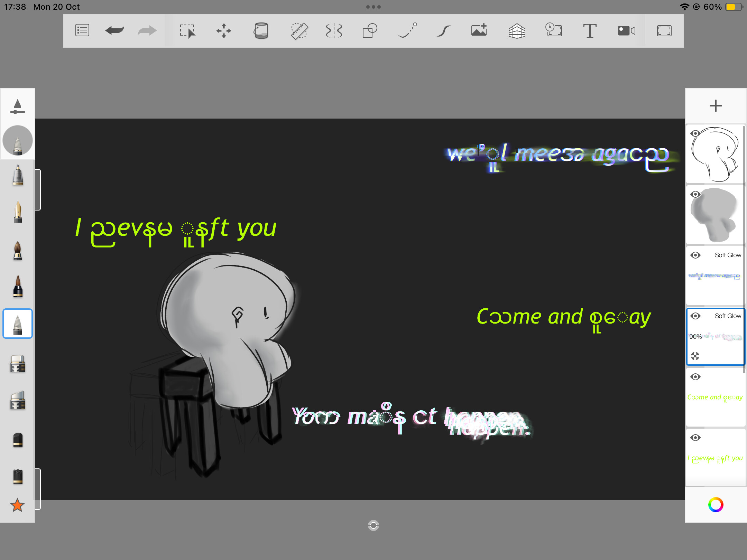747x560 pixels.
Task: Import an image to the canvas
Action: [479, 30]
